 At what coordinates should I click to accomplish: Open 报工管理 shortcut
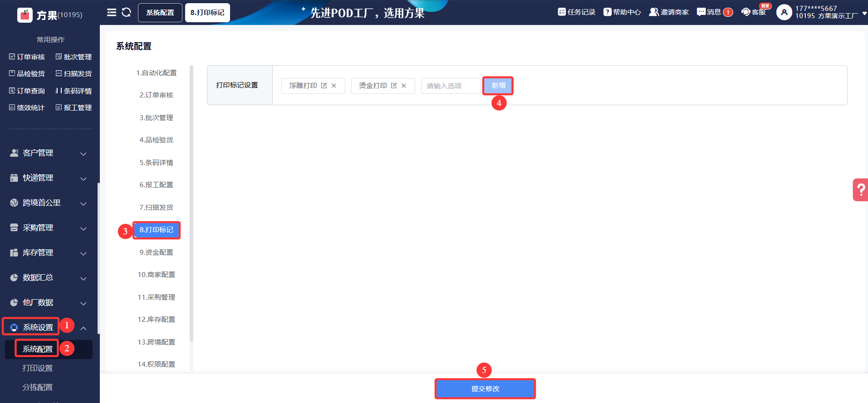[x=74, y=107]
